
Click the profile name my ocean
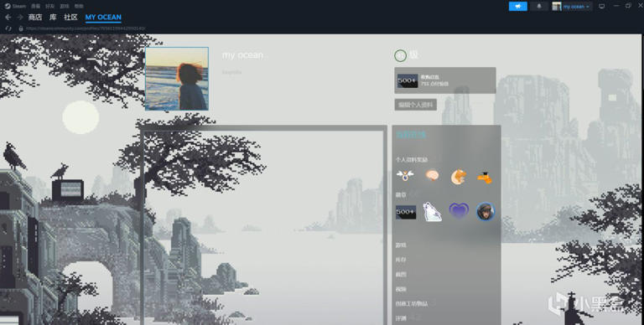pyautogui.click(x=242, y=55)
